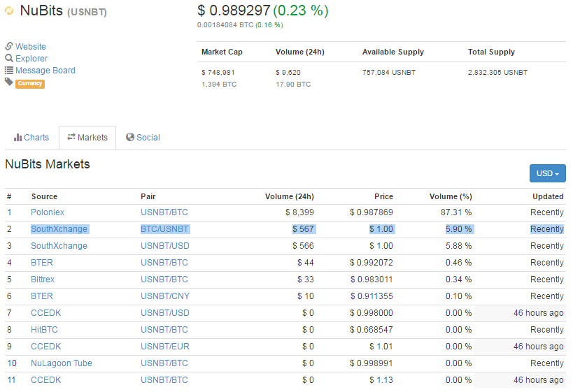Click the Updated column header

coord(548,196)
